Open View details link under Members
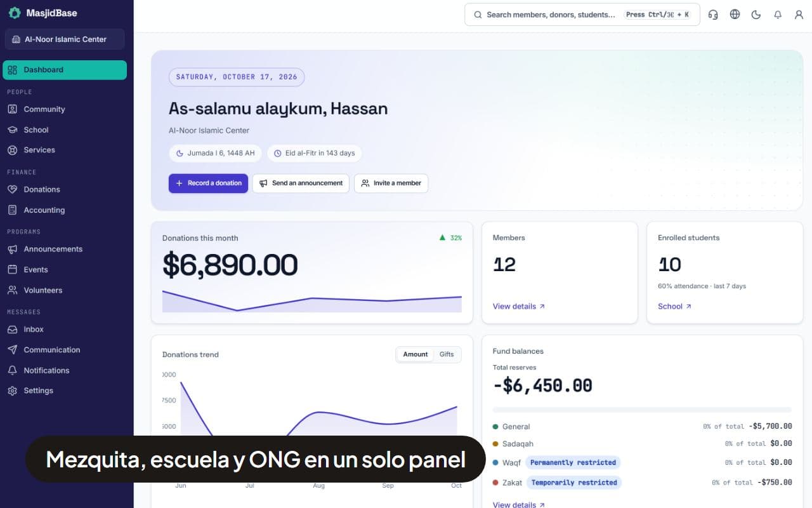The height and width of the screenshot is (508, 812). [519, 306]
